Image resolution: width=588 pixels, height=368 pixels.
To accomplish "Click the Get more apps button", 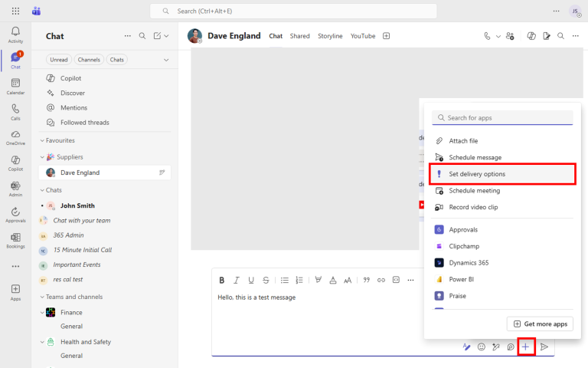I will [x=540, y=324].
